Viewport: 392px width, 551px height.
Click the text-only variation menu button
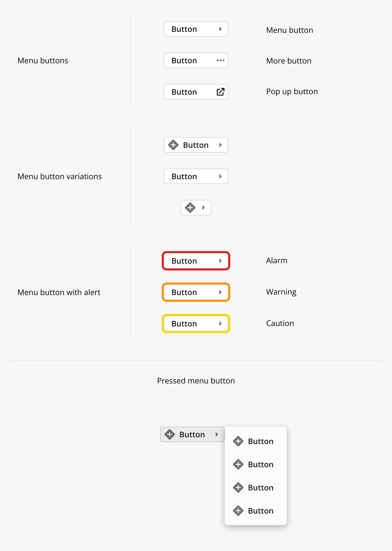click(x=196, y=176)
